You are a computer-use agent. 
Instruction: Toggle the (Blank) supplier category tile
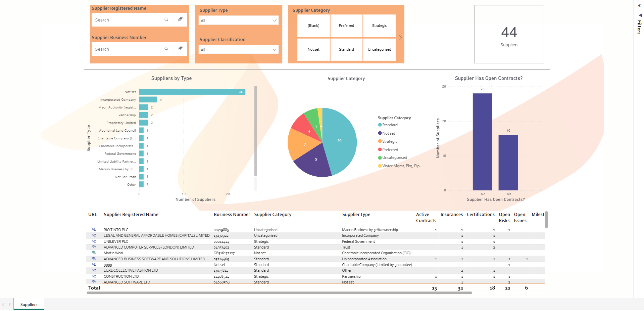tap(313, 26)
